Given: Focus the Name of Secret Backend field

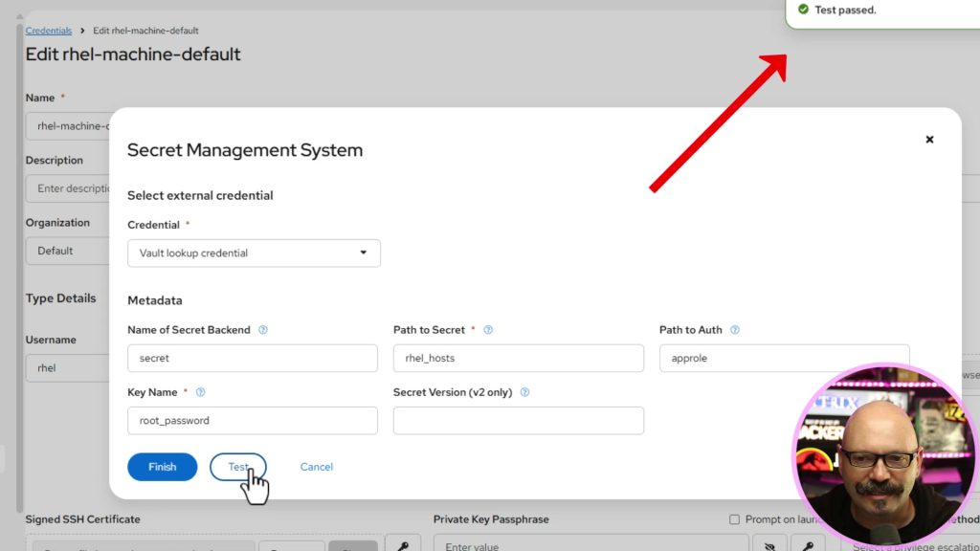Looking at the screenshot, I should coord(253,358).
